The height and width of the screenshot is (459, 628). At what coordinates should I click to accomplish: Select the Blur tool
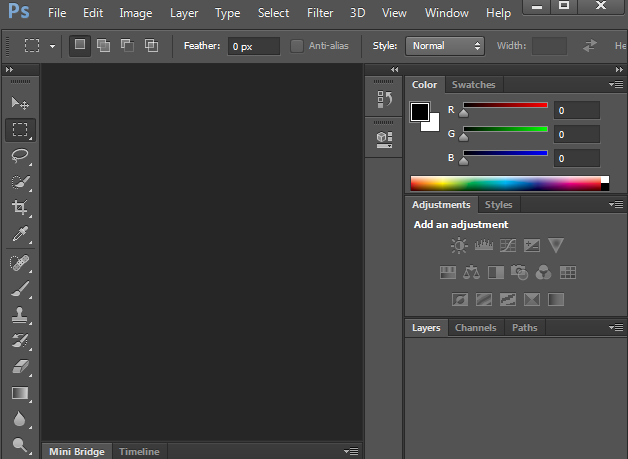pos(20,419)
